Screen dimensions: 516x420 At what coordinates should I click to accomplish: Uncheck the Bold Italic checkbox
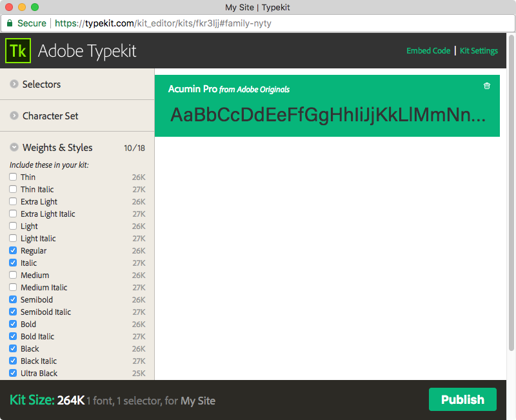[13, 336]
